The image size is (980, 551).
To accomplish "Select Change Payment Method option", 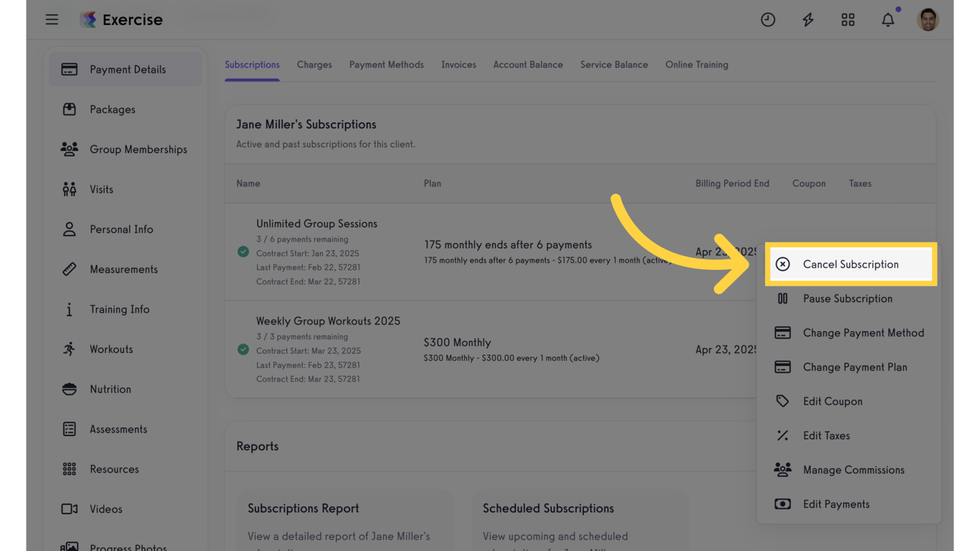I will [863, 333].
